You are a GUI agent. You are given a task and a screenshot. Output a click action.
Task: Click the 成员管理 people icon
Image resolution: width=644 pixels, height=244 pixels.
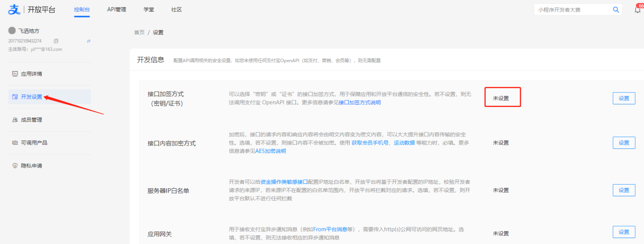15,120
